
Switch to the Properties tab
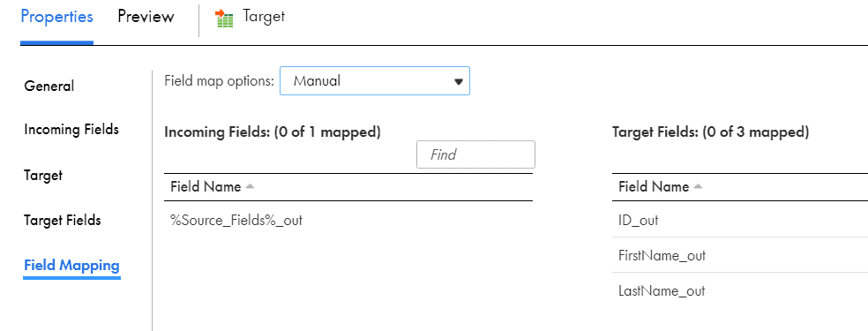(x=56, y=17)
